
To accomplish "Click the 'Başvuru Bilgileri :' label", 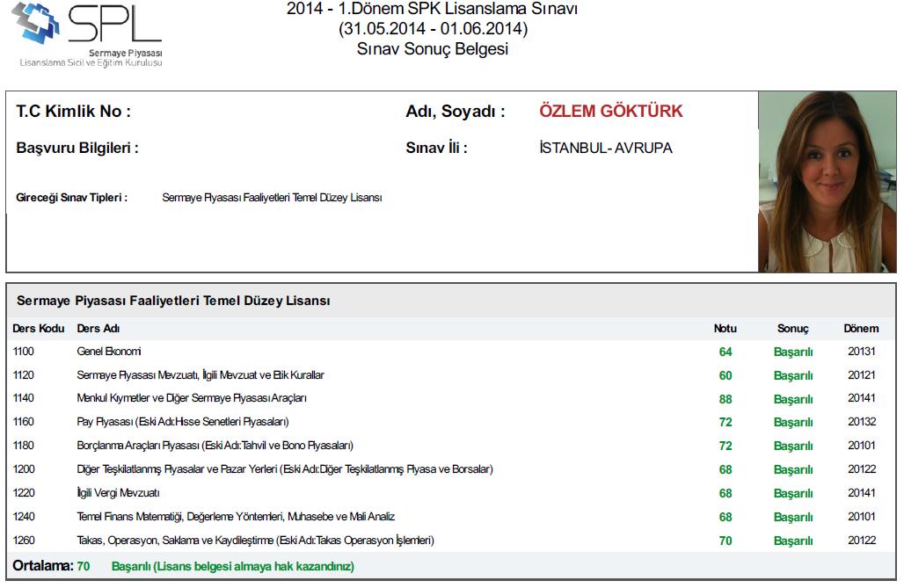I will point(77,149).
